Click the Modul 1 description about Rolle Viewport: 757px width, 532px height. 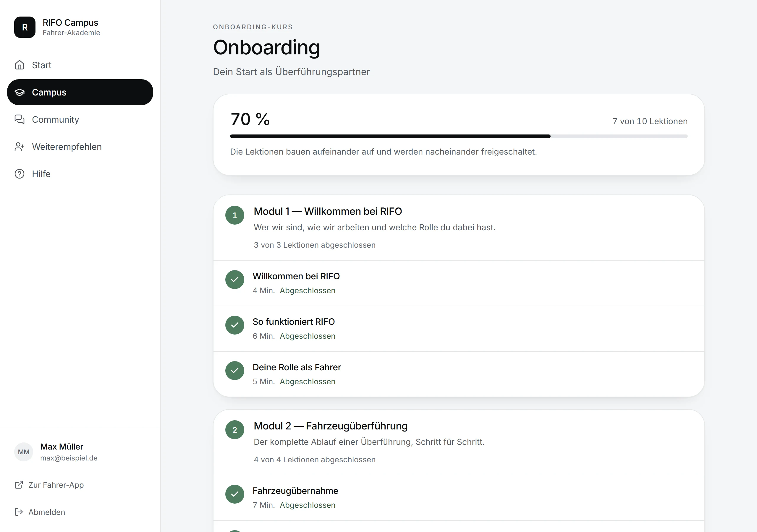[x=375, y=228]
